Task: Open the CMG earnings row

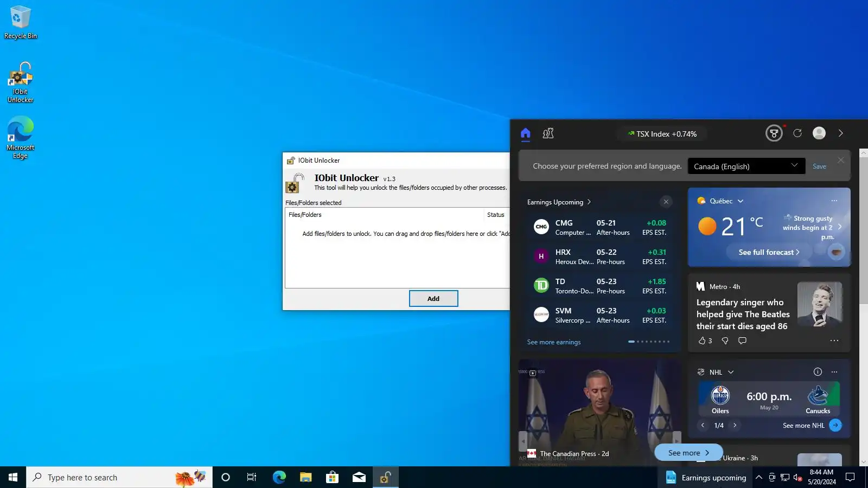Action: pos(600,227)
